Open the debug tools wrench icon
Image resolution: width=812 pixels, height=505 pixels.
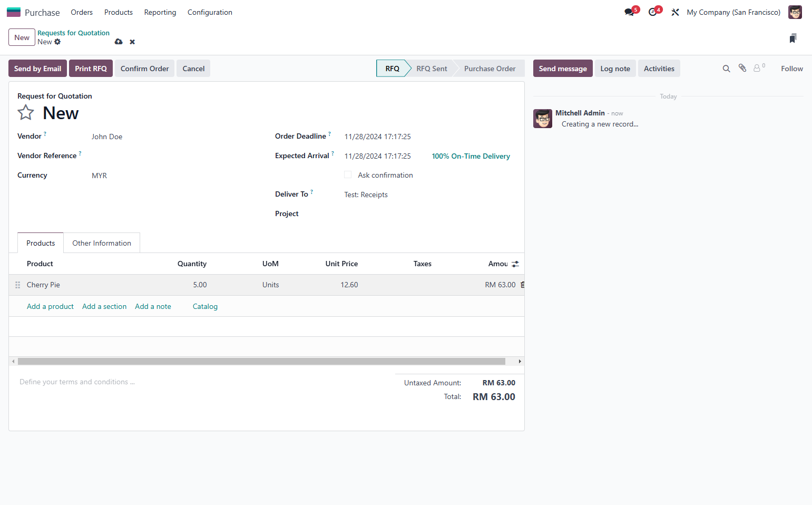coord(675,12)
